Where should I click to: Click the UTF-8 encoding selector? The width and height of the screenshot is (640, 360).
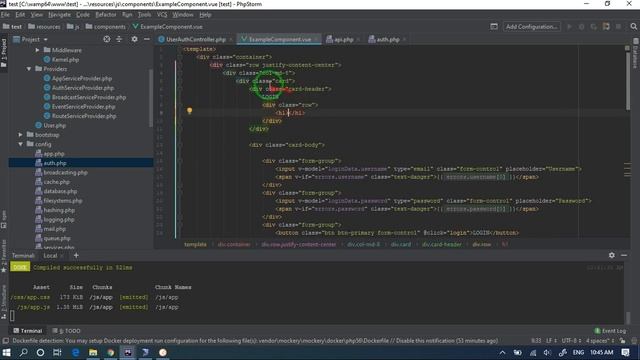pos(571,340)
